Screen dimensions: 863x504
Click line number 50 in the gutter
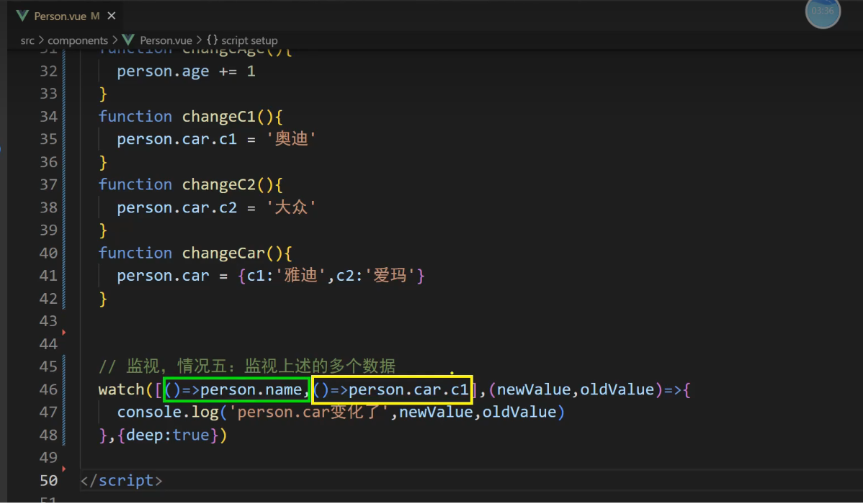48,480
